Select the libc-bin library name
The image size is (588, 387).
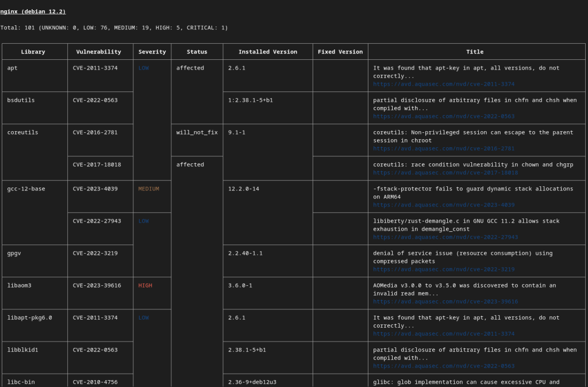tap(21, 382)
